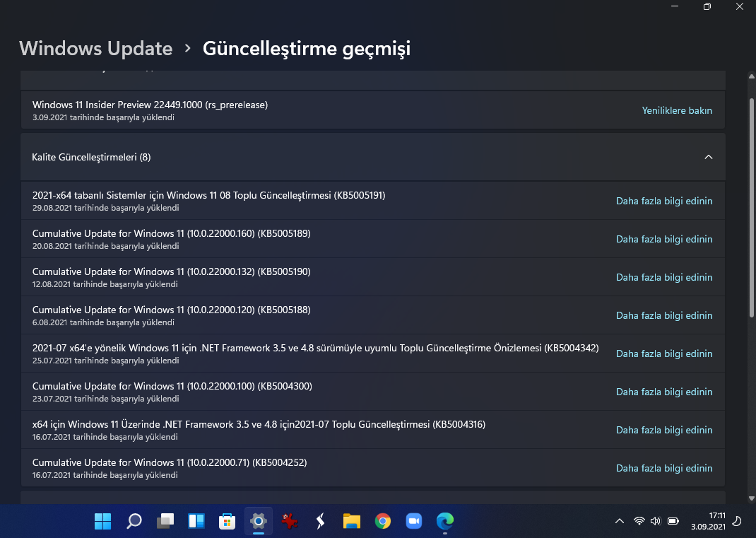Select the .NET Framework KB5004316 title

click(x=259, y=424)
